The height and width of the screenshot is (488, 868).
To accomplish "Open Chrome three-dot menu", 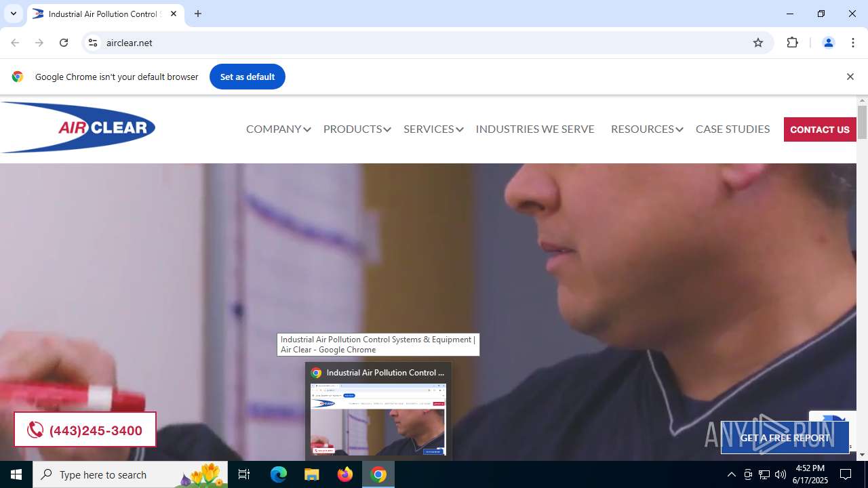I will (853, 43).
